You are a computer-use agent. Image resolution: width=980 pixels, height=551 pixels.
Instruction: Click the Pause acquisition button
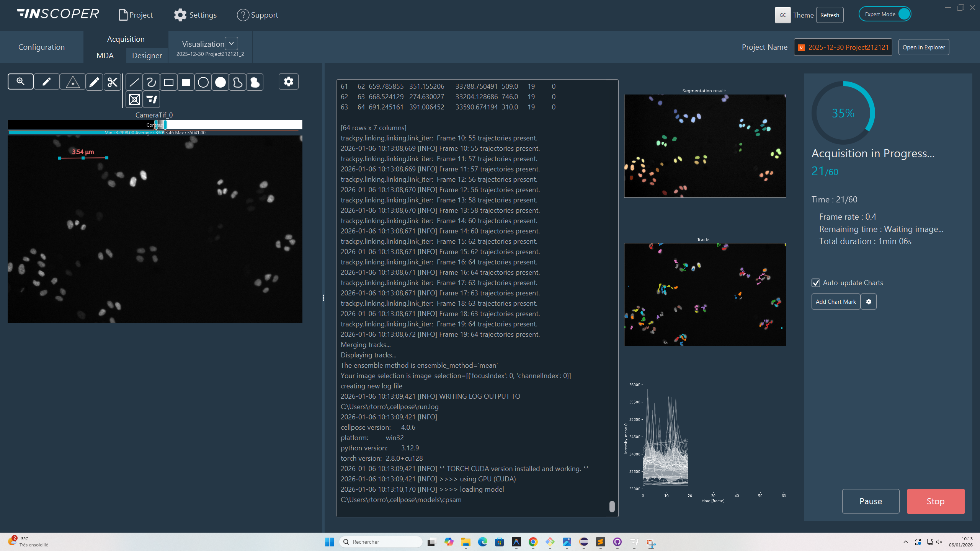pos(871,501)
